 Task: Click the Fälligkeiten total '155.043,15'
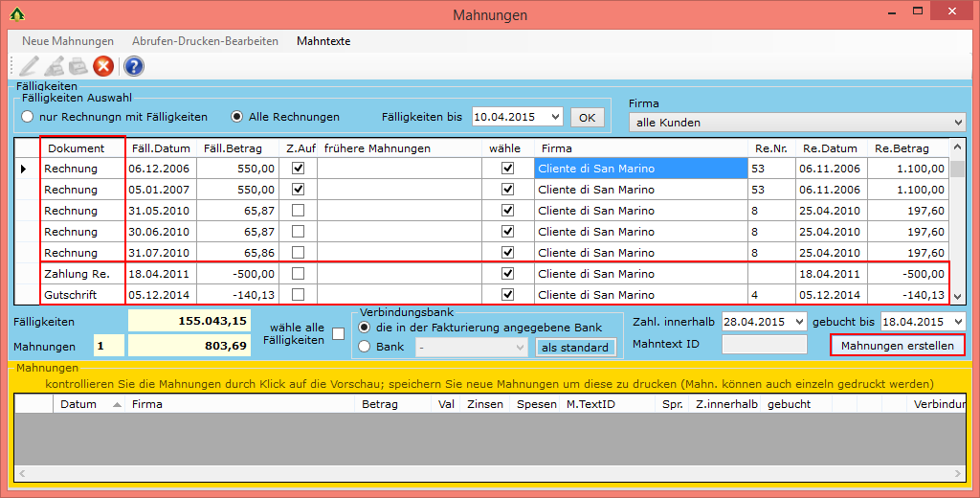[189, 321]
